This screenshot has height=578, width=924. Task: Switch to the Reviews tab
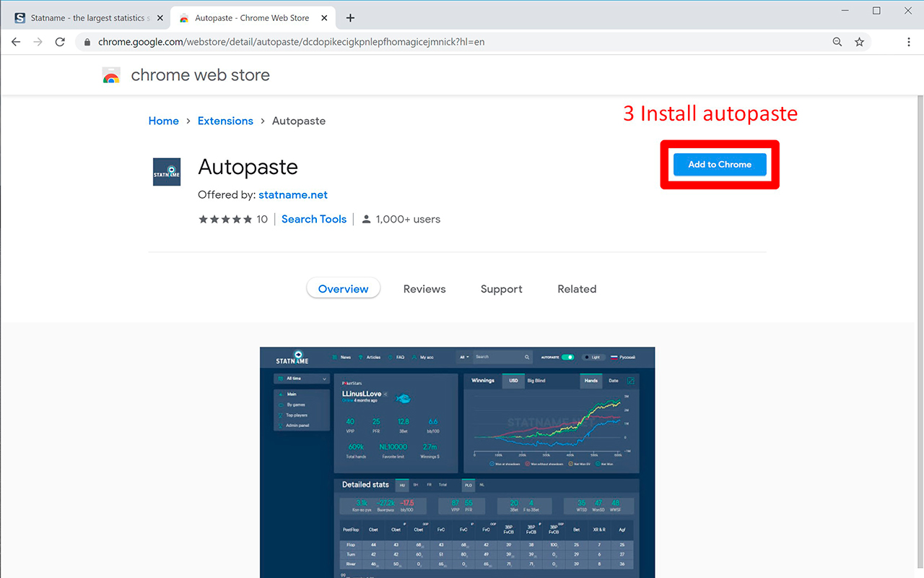pyautogui.click(x=424, y=288)
